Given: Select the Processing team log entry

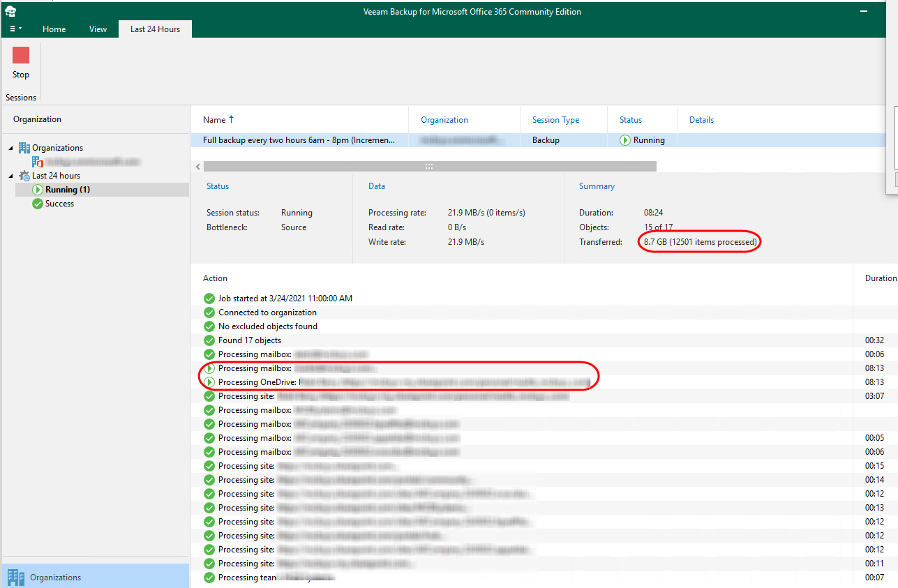Looking at the screenshot, I should (x=277, y=578).
